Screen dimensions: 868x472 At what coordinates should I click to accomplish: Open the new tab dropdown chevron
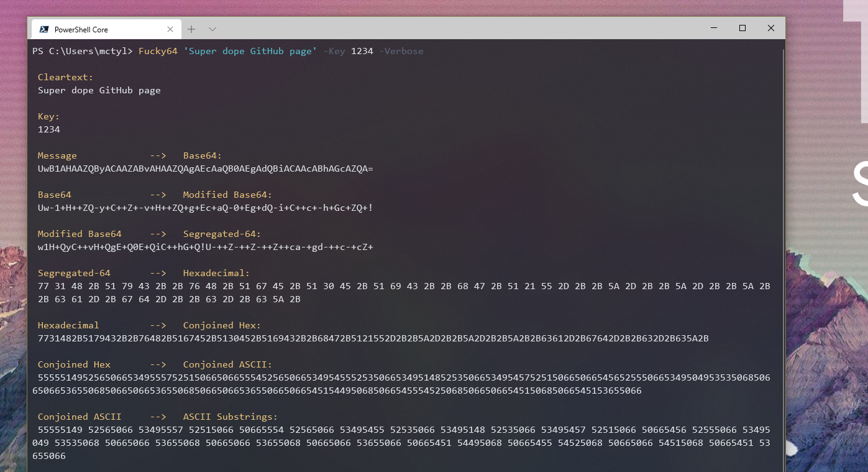tap(211, 29)
